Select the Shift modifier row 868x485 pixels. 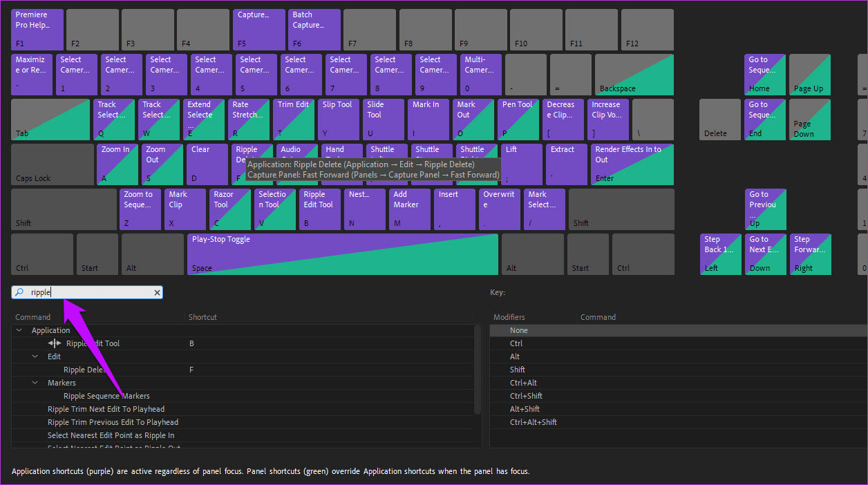point(679,370)
